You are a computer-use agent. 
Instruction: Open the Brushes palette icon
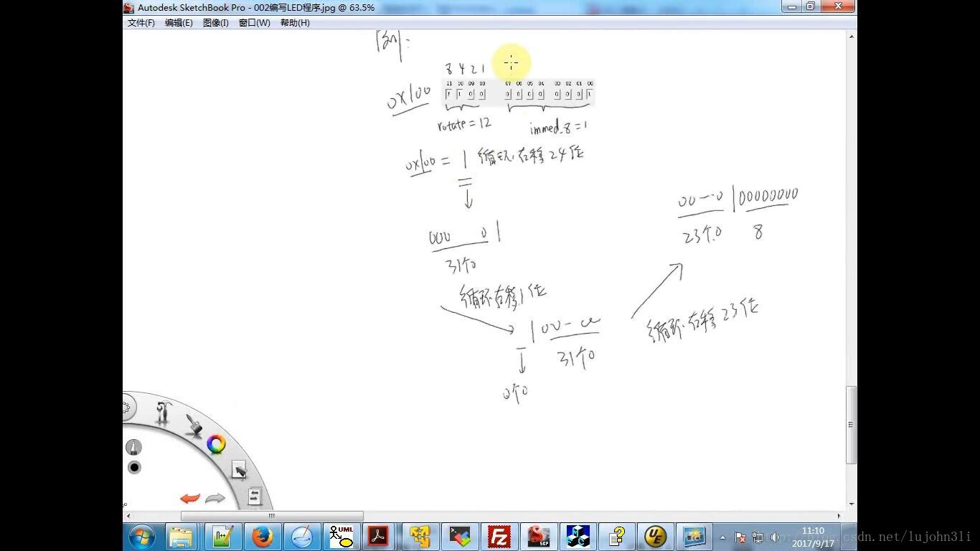[194, 424]
